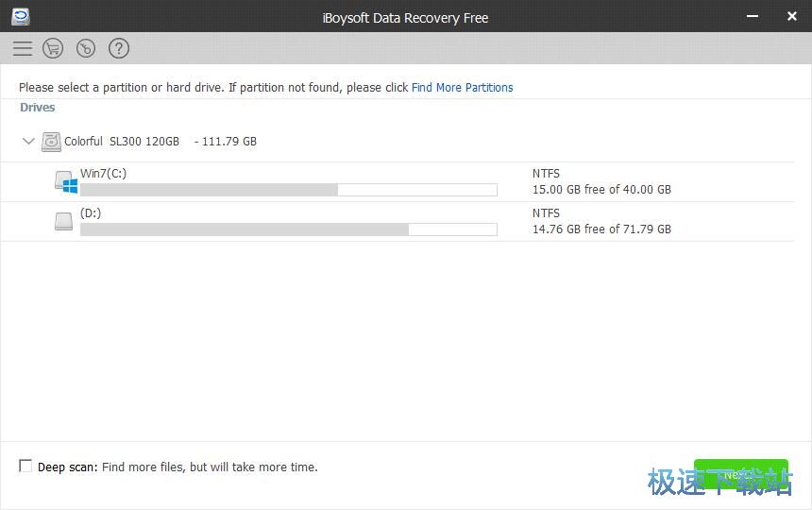Open the help question mark icon
Screen dimensions: 812x510
118,48
